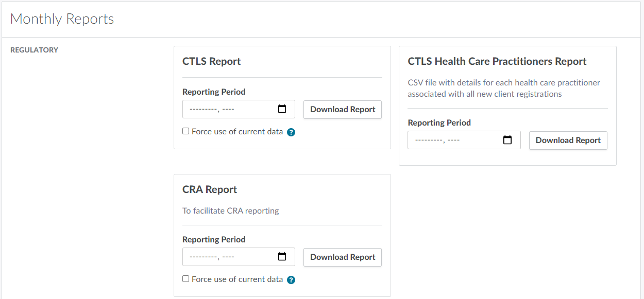This screenshot has width=644, height=299.
Task: Enable force use of current data for CRA Report
Action: (x=186, y=279)
